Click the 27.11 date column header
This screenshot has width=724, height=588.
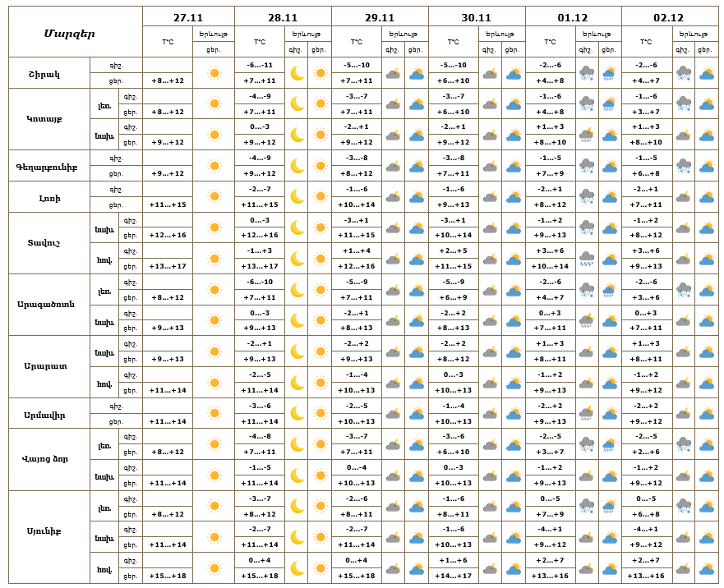pos(188,17)
